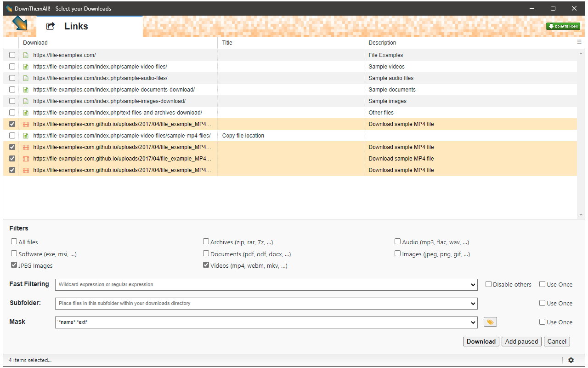Check the text-files-and-archives-download/ row checkbox
The image size is (588, 368).
click(12, 112)
